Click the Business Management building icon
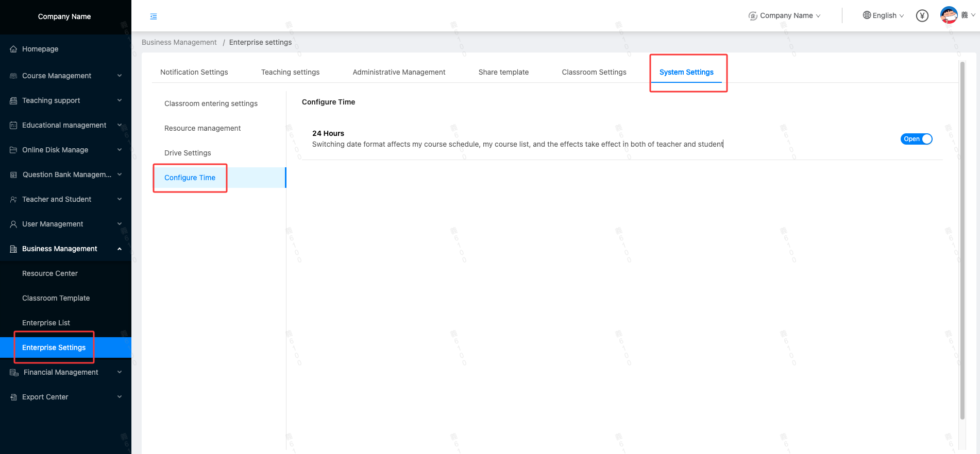Image resolution: width=980 pixels, height=454 pixels. (x=13, y=249)
